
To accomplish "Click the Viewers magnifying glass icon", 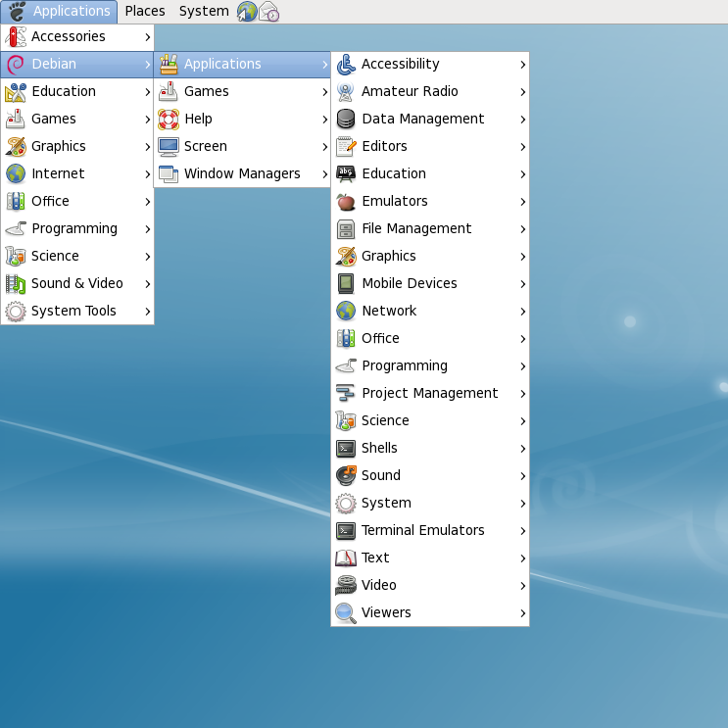I will pyautogui.click(x=346, y=612).
